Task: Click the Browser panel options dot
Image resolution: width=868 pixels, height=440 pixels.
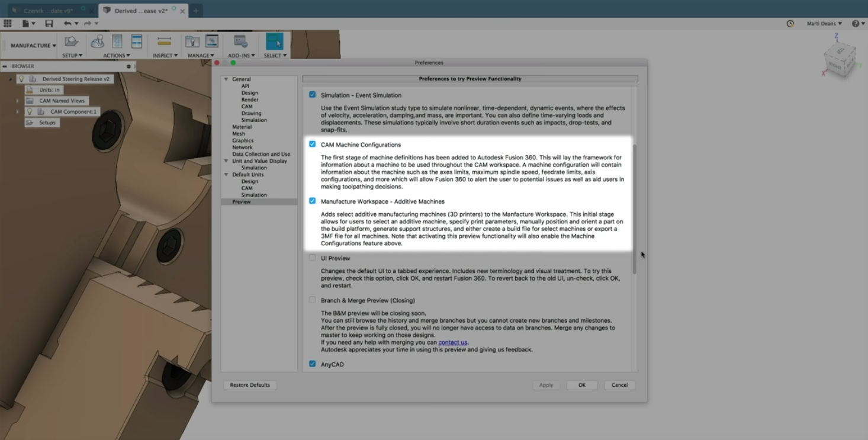Action: [129, 66]
